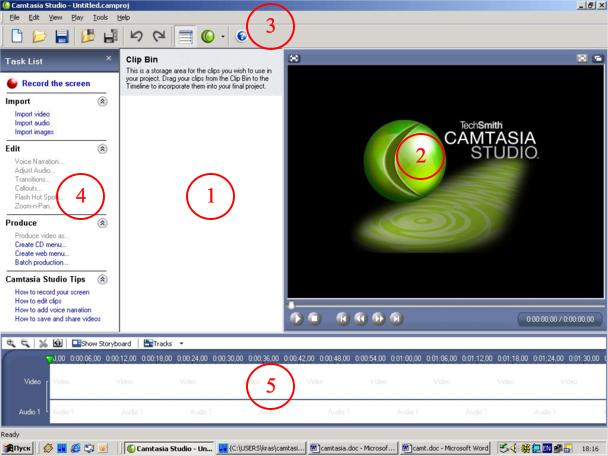
Task: Click Record the screen
Action: point(56,83)
